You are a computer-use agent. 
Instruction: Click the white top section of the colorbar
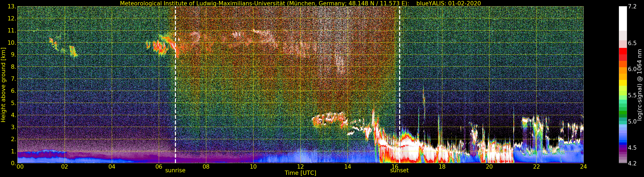pyautogui.click(x=623, y=19)
